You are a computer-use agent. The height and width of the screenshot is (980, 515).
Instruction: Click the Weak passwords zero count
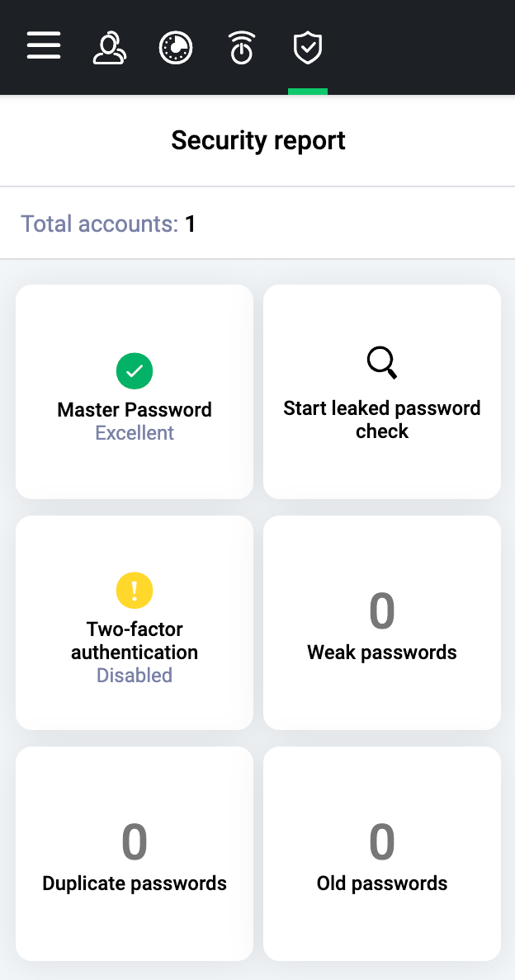point(382,611)
